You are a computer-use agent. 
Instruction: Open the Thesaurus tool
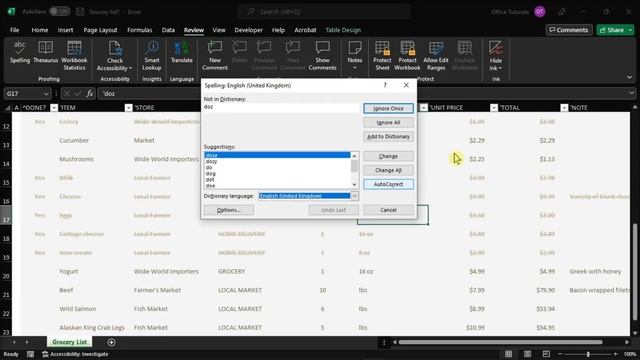[45, 52]
